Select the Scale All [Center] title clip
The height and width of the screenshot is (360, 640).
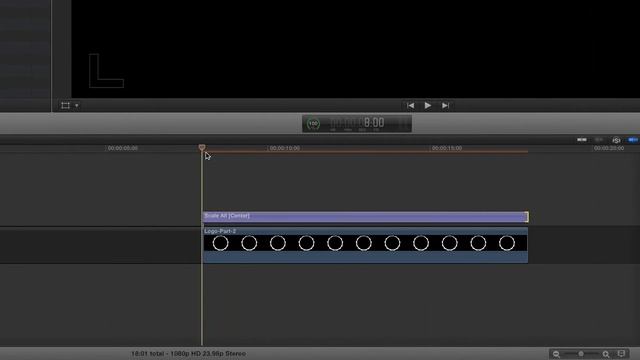(365, 217)
